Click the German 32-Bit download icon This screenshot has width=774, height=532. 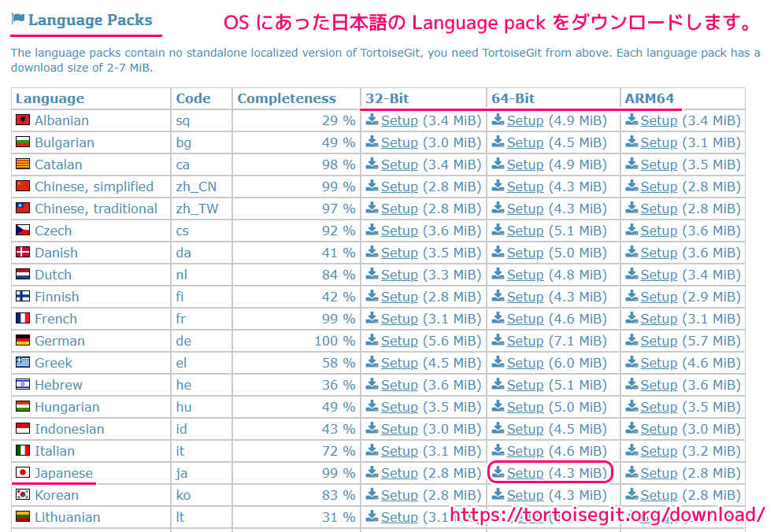372,340
